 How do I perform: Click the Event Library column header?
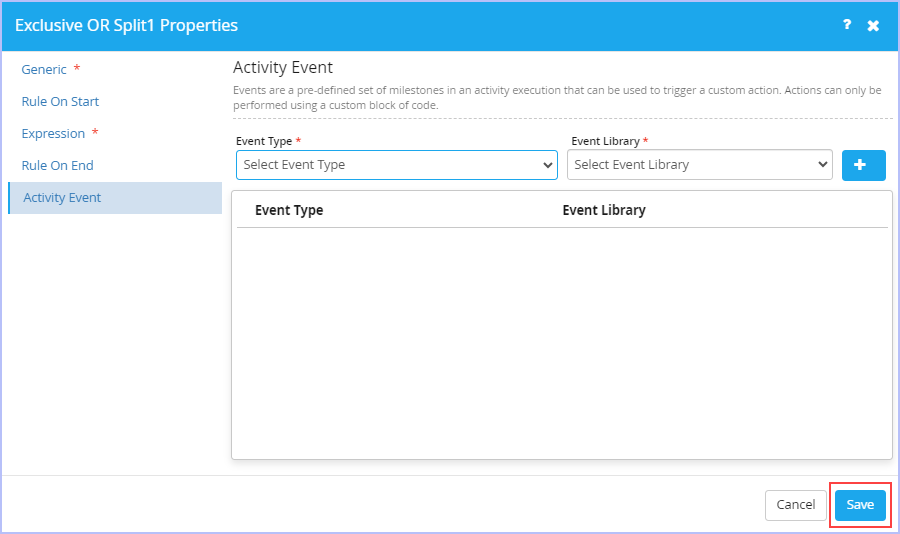point(604,210)
